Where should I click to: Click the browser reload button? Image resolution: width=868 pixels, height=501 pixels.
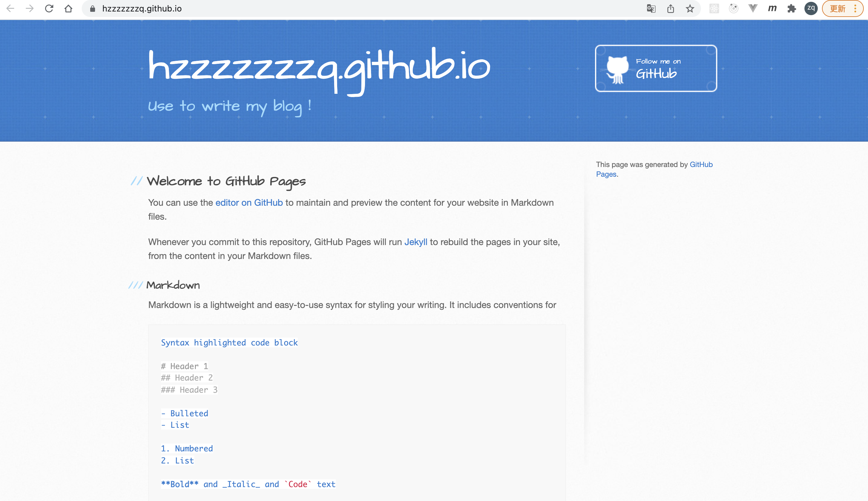pyautogui.click(x=49, y=8)
